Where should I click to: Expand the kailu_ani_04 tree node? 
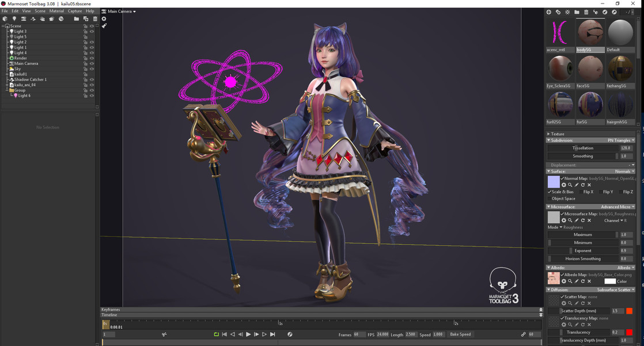click(7, 85)
